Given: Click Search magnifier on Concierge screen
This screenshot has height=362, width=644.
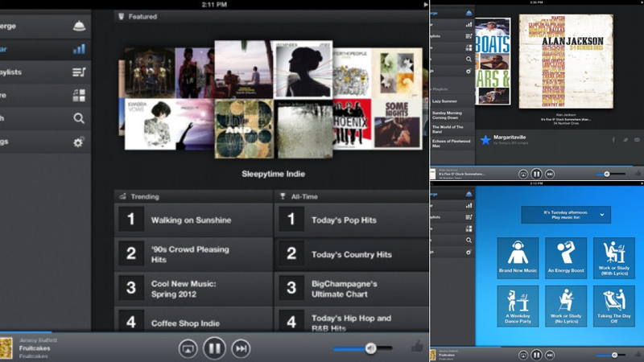Looking at the screenshot, I should click(469, 240).
